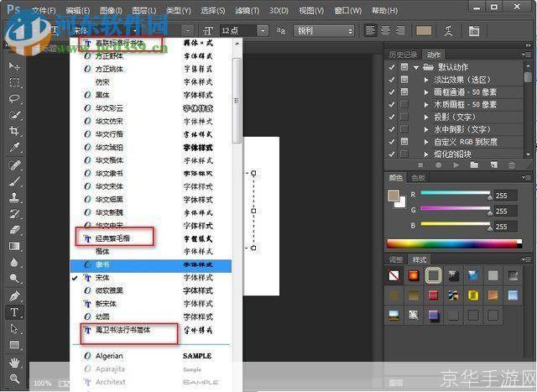Expand the 木质画框 - 50 像素 action

coord(426,105)
